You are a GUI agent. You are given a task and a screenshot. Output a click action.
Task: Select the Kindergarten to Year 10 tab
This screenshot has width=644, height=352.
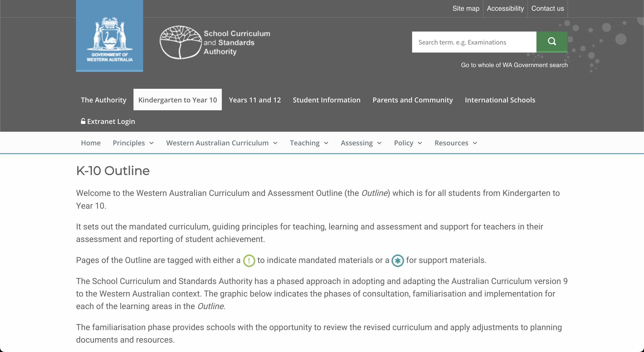click(178, 100)
